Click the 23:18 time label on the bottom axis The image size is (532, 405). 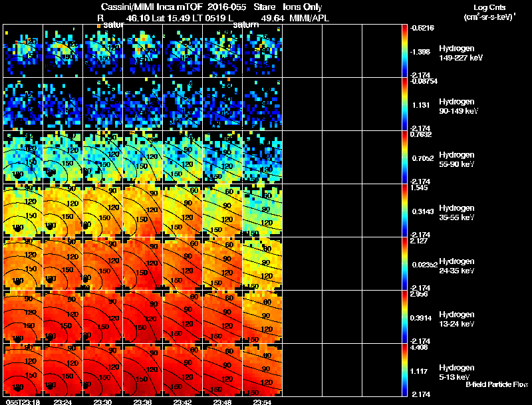(x=23, y=402)
